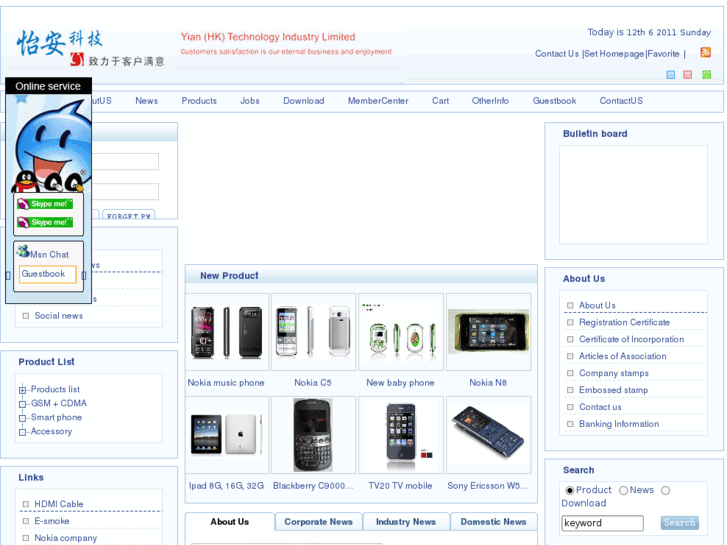Open Company stamps link

coord(613,373)
